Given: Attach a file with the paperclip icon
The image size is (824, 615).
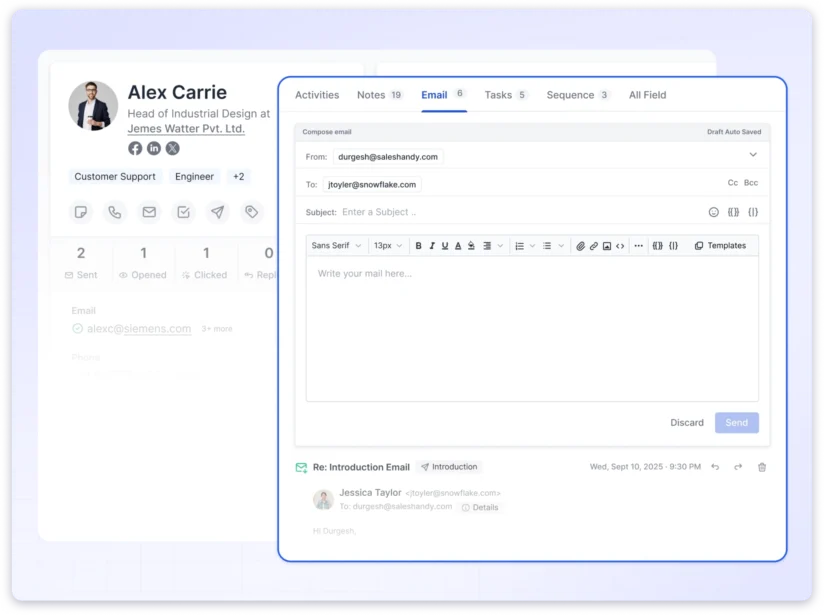Looking at the screenshot, I should point(580,245).
